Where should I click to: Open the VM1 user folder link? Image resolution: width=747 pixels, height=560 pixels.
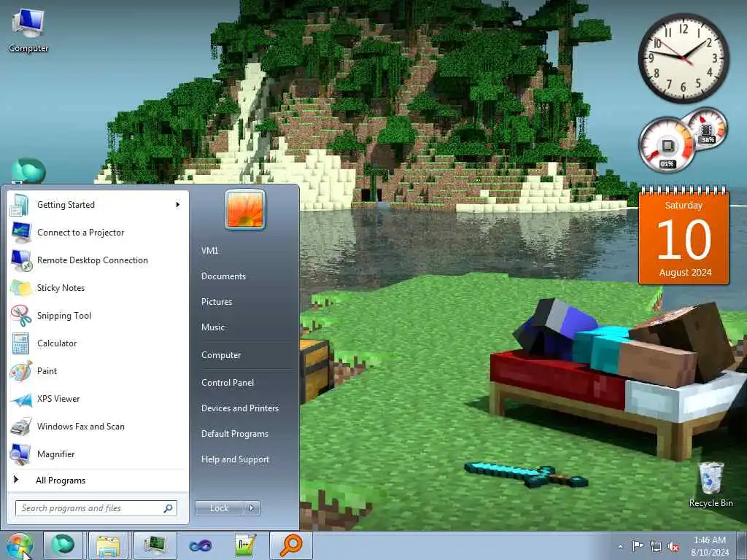(209, 251)
